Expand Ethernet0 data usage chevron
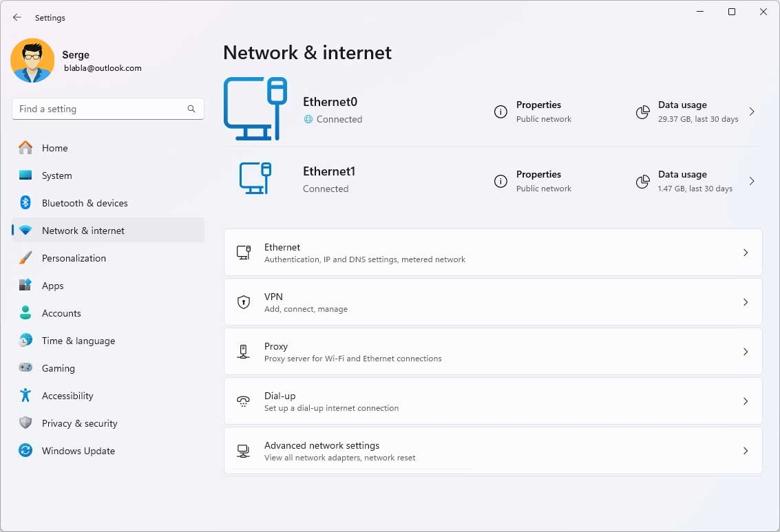Viewport: 780px width, 532px height. (752, 111)
